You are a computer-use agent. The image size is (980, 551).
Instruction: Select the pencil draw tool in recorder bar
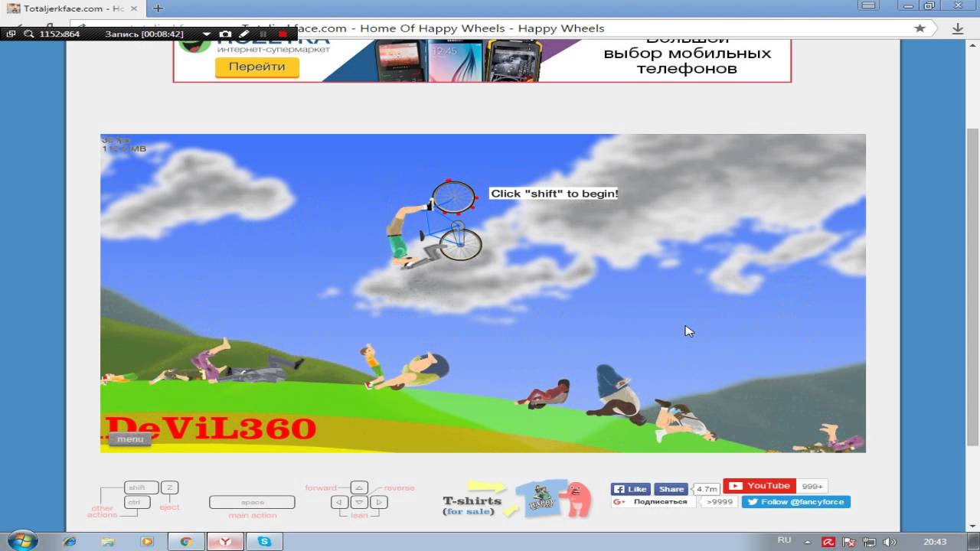tap(243, 34)
